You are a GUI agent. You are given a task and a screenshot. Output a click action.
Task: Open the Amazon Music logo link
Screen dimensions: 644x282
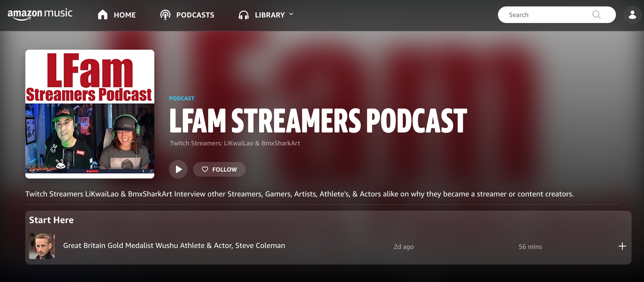coord(40,14)
